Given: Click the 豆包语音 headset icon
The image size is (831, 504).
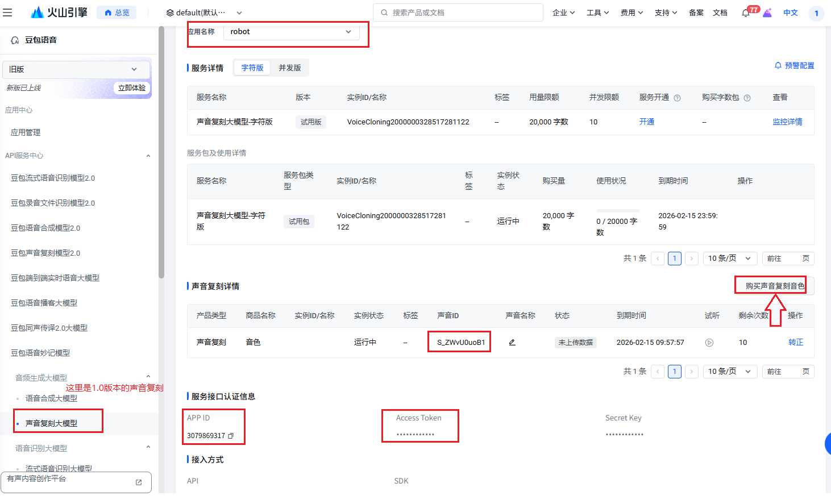Looking at the screenshot, I should pos(15,40).
